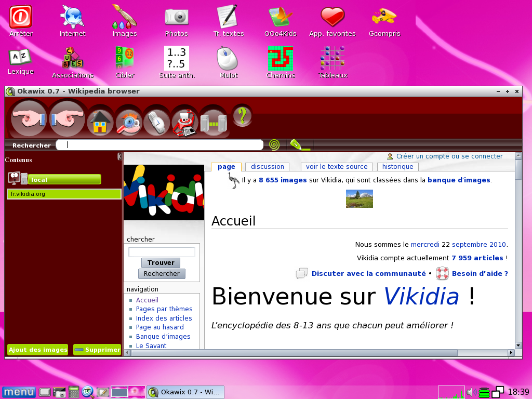The width and height of the screenshot is (532, 399).
Task: Click the two-computers server icon in toolbar
Action: (x=214, y=122)
